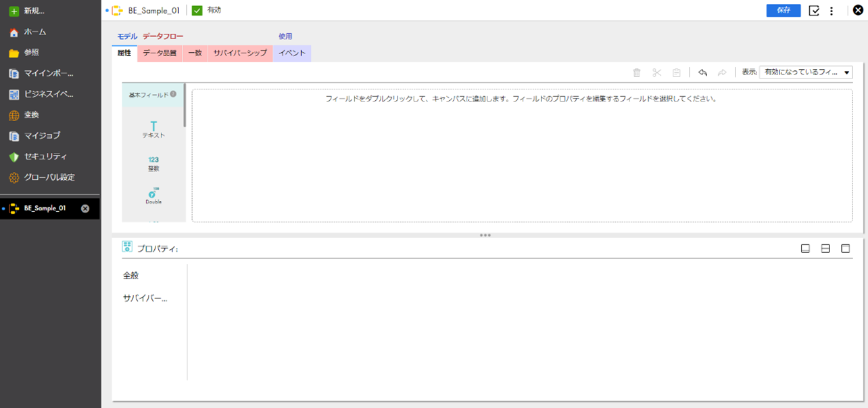Viewport: 868px width, 408px height.
Task: Click the three-dot panel splitter handle
Action: (x=485, y=235)
